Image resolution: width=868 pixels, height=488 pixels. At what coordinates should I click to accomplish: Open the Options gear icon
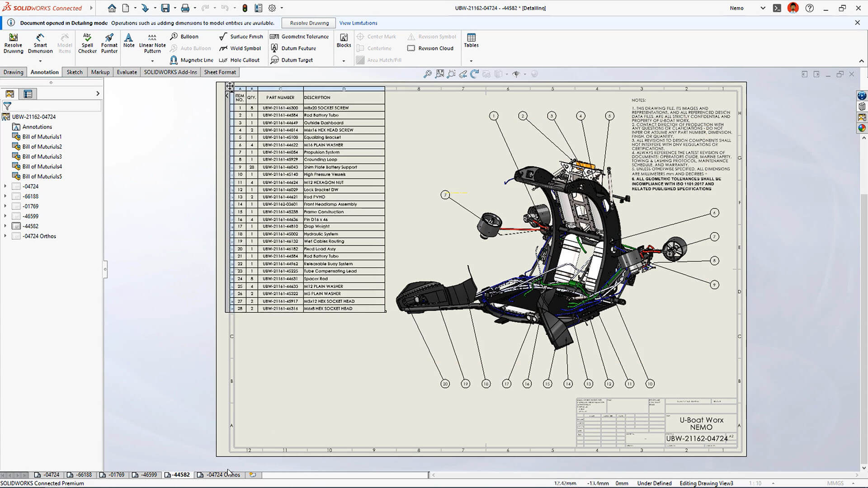coord(272,8)
